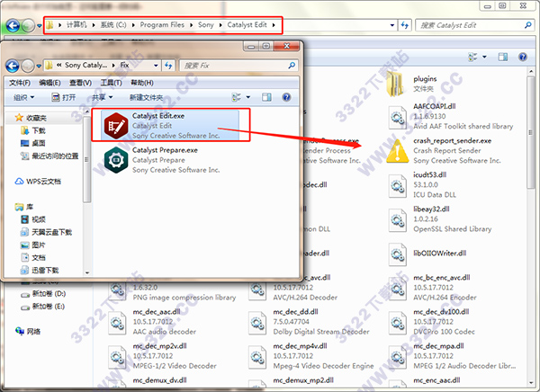540x392 pixels.
Task: Expand address history dropdown in back window
Action: click(391, 25)
